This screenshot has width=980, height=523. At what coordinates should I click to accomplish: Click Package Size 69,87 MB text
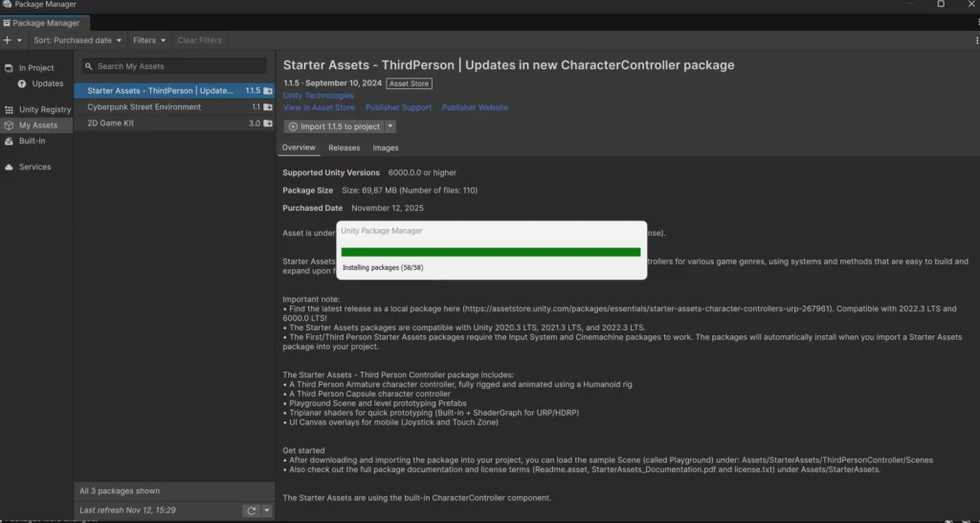[x=380, y=191]
